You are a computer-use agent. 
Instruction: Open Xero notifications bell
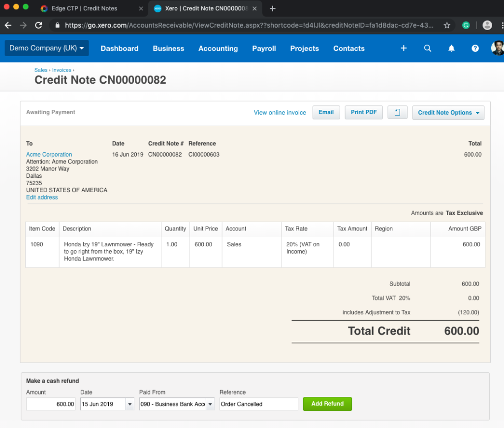pyautogui.click(x=451, y=48)
